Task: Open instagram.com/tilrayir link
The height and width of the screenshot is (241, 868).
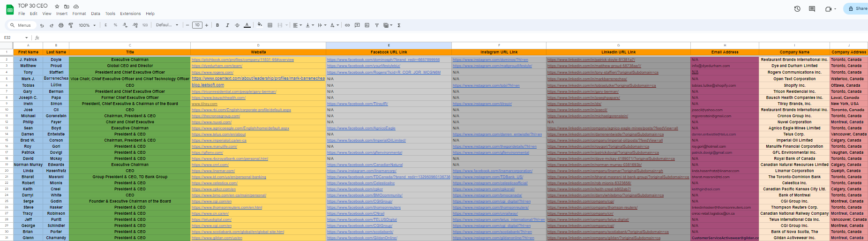Action: coord(482,104)
